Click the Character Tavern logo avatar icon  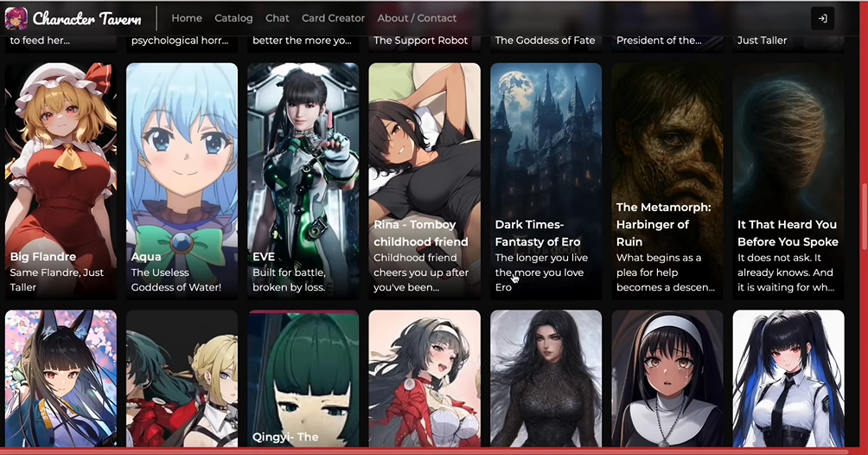(16, 18)
